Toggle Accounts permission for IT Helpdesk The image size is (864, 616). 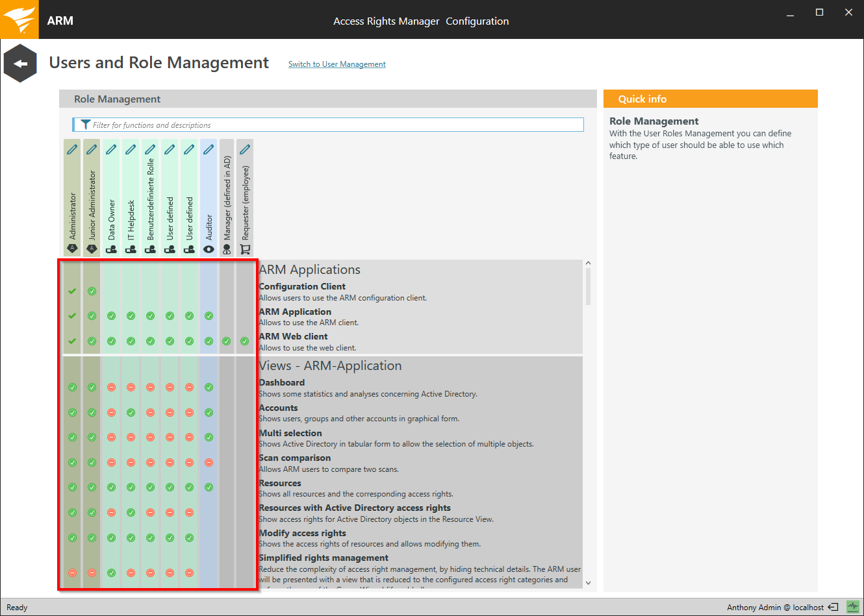tap(131, 413)
